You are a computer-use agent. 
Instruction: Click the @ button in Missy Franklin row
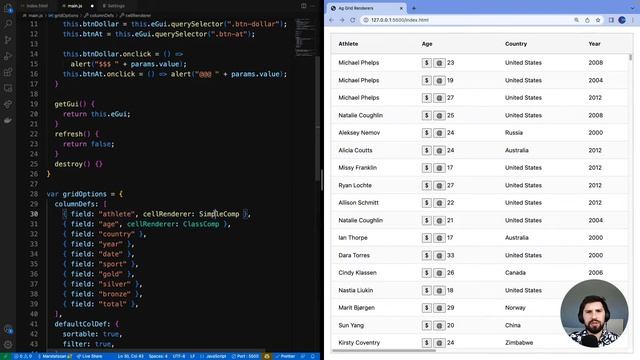(439, 168)
